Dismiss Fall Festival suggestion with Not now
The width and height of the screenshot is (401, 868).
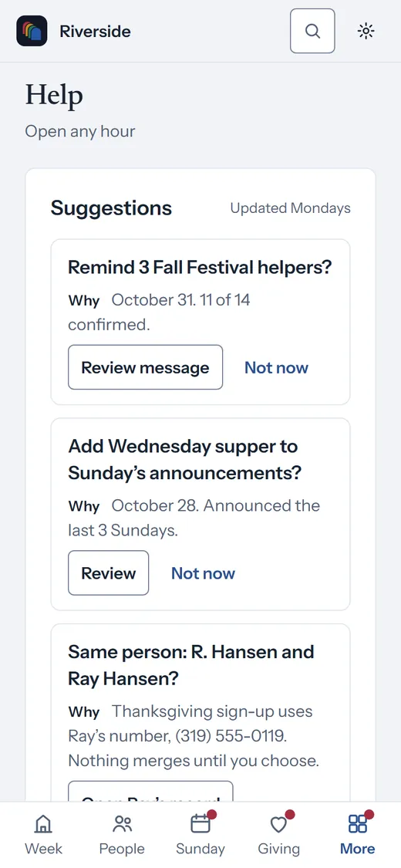(x=277, y=367)
